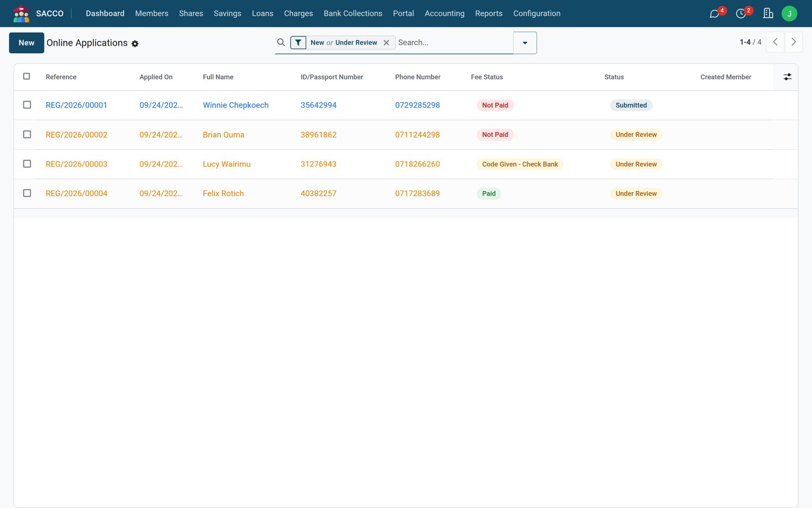This screenshot has height=508, width=812.
Task: Open the Members menu
Action: [152, 13]
